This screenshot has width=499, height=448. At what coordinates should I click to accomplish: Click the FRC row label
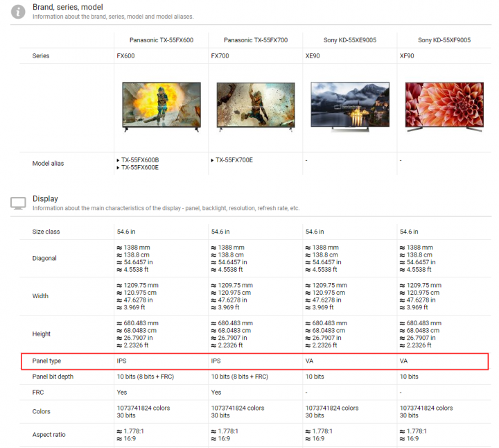pos(38,393)
